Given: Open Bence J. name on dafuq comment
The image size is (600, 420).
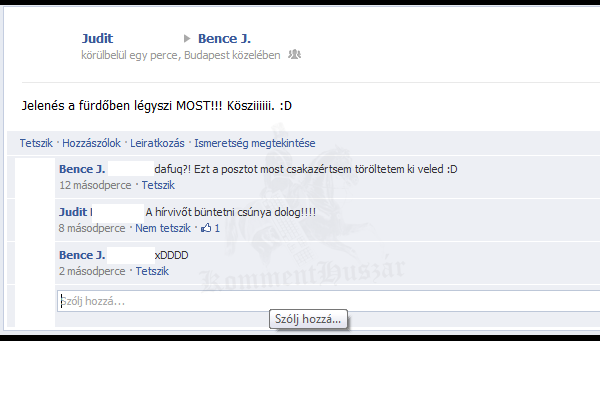Looking at the screenshot, I should pyautogui.click(x=82, y=169).
